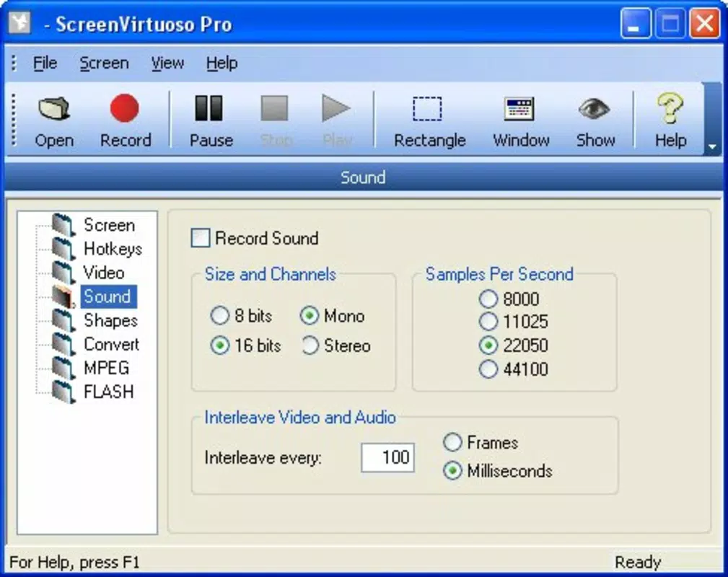Click the greyed-out Stop toolbar icon
Image resolution: width=728 pixels, height=577 pixels.
click(274, 109)
